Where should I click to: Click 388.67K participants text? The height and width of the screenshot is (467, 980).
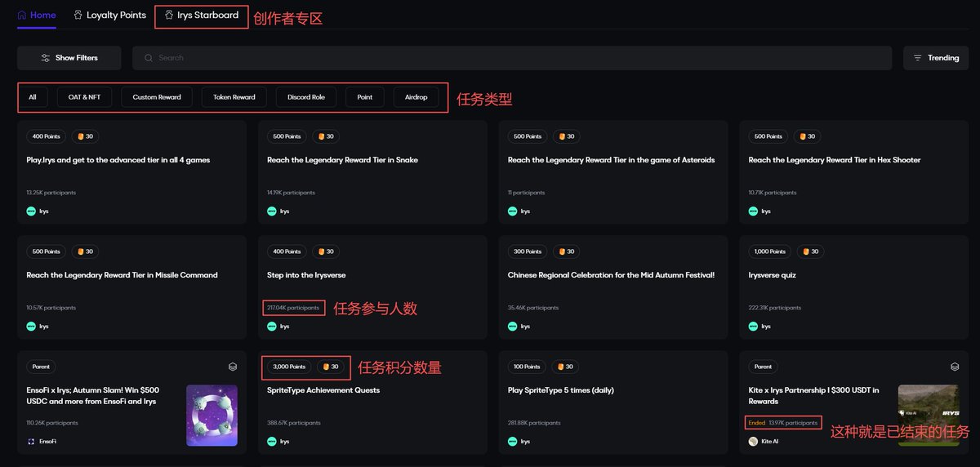294,423
